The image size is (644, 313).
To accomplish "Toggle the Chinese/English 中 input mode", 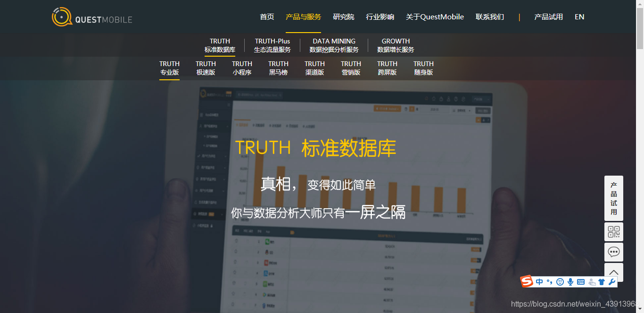I will tap(539, 282).
